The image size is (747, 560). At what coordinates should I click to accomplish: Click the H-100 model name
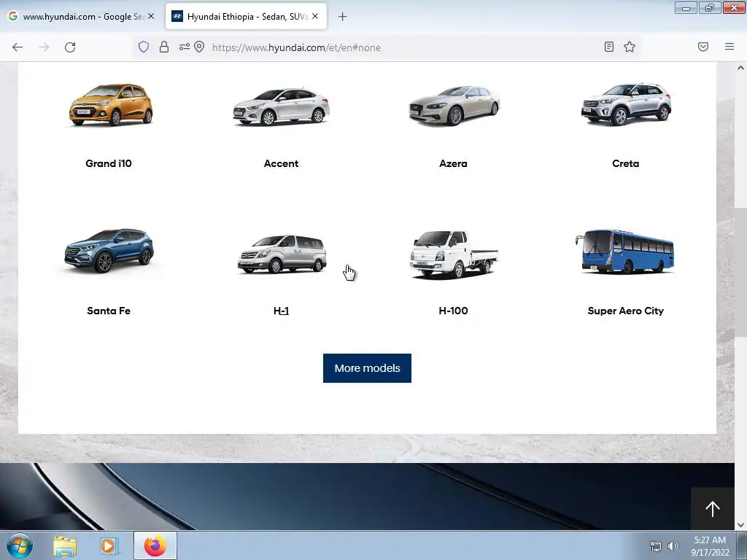point(453,311)
